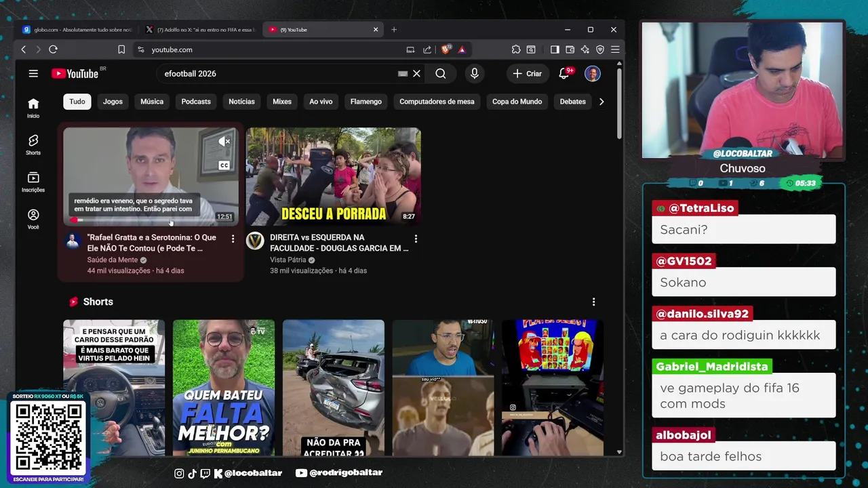Select the Notícias filter chip

(x=241, y=102)
